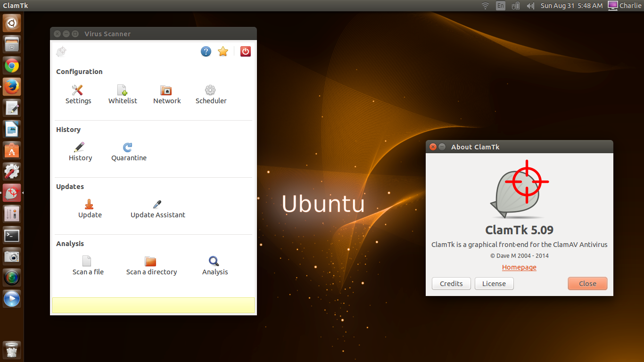This screenshot has width=644, height=362.
Task: Click the yellow status bar in Virus Scanner
Action: point(153,305)
